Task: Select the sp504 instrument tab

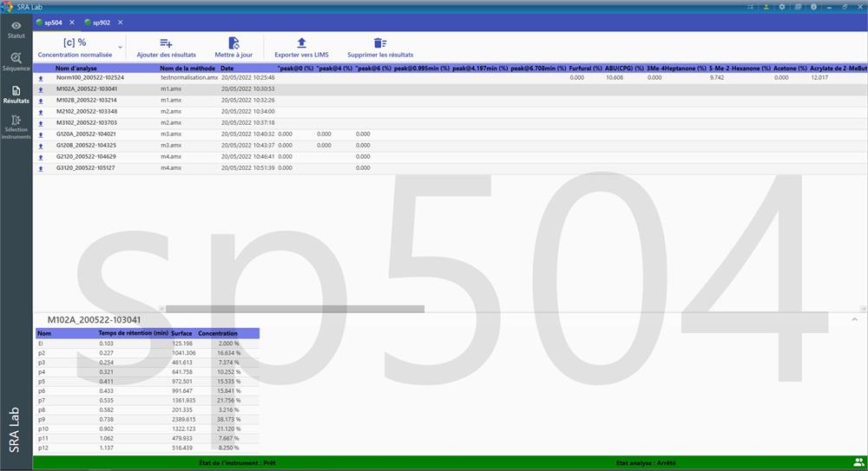Action: 54,22
